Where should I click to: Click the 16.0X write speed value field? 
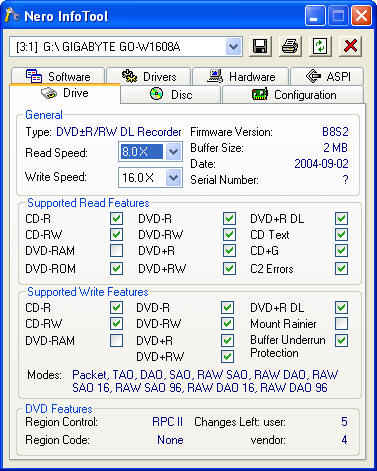142,177
